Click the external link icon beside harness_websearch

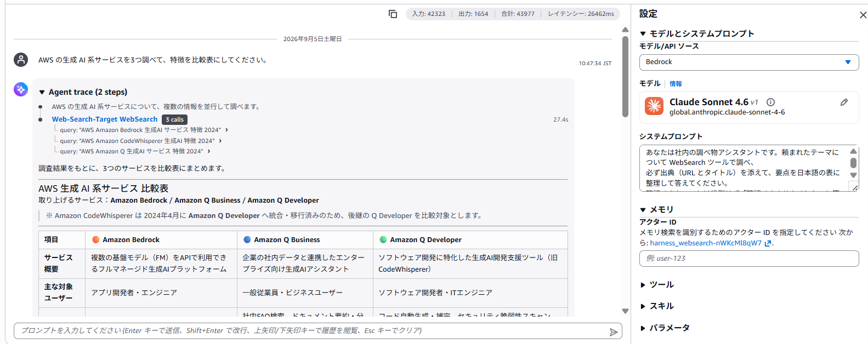click(x=768, y=243)
